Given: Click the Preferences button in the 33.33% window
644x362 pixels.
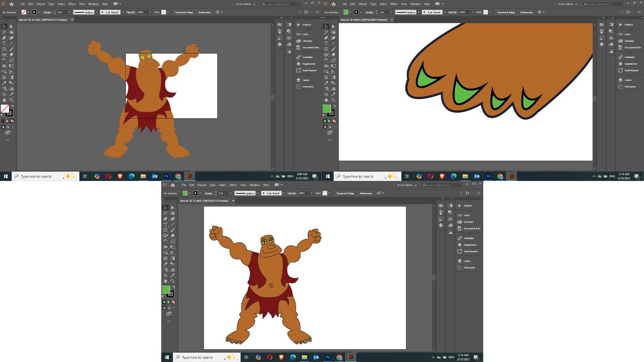Looking at the screenshot, I should pyautogui.click(x=205, y=12).
